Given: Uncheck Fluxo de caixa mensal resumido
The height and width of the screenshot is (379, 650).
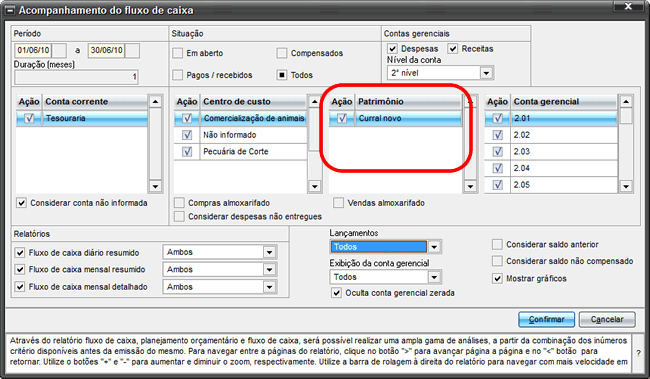Looking at the screenshot, I should click(x=20, y=270).
